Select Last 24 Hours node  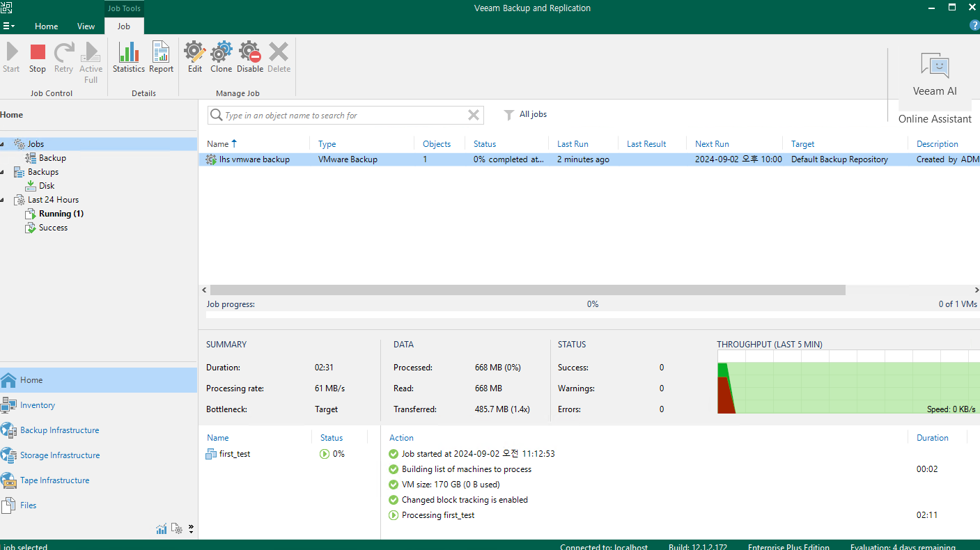click(x=53, y=200)
